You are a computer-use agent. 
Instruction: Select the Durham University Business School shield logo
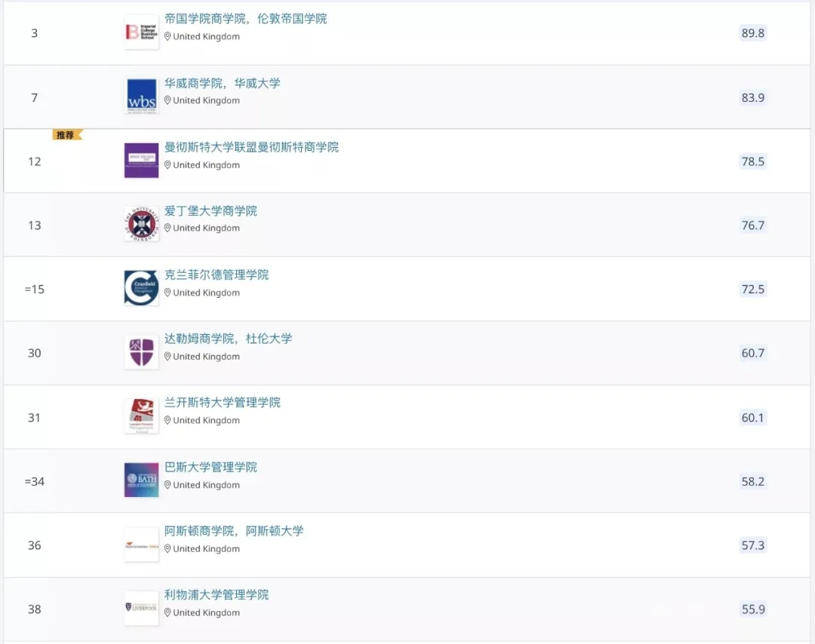click(x=140, y=351)
